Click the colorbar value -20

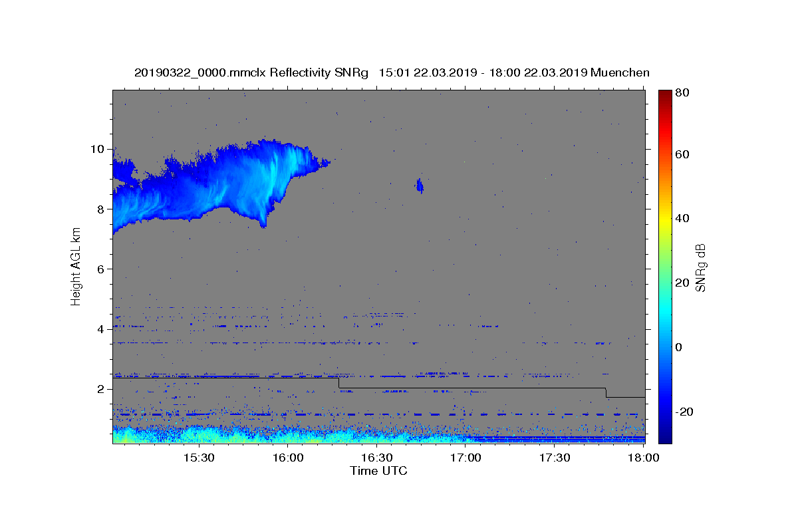click(684, 412)
